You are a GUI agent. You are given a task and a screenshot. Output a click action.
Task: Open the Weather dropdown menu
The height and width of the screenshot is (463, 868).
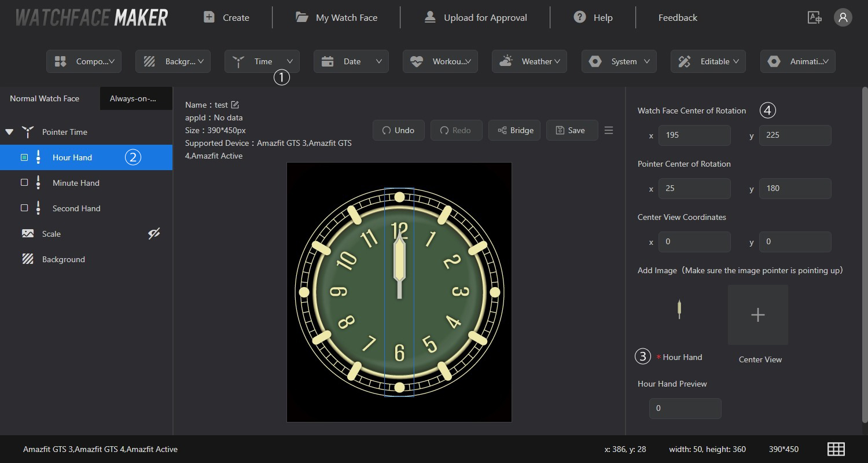click(x=529, y=61)
